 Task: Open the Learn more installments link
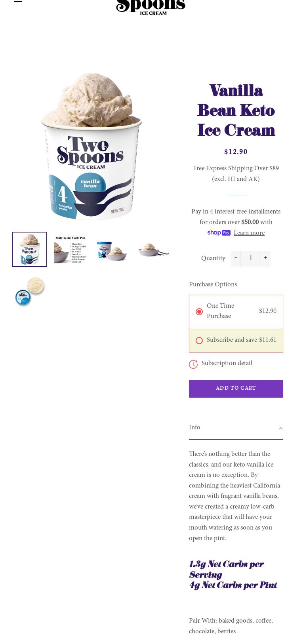pos(249,233)
